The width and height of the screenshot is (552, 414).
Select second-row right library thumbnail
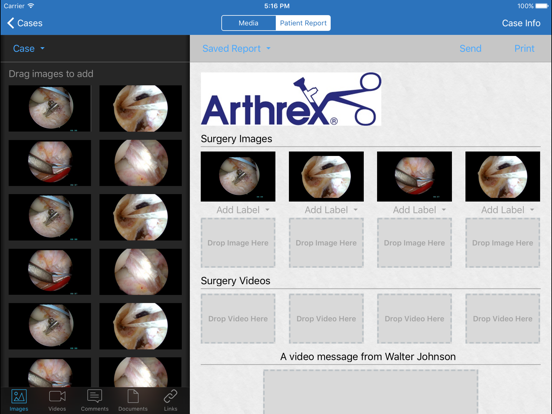click(140, 163)
